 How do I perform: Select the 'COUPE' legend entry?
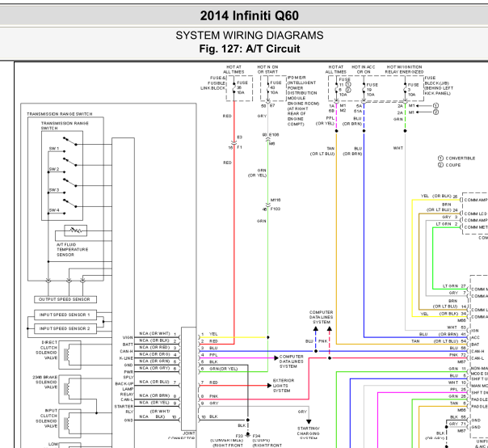point(453,165)
